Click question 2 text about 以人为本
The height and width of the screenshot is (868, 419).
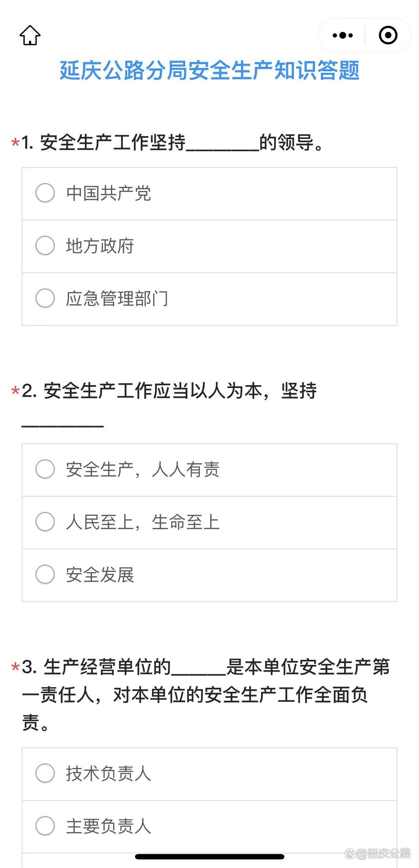[180, 391]
